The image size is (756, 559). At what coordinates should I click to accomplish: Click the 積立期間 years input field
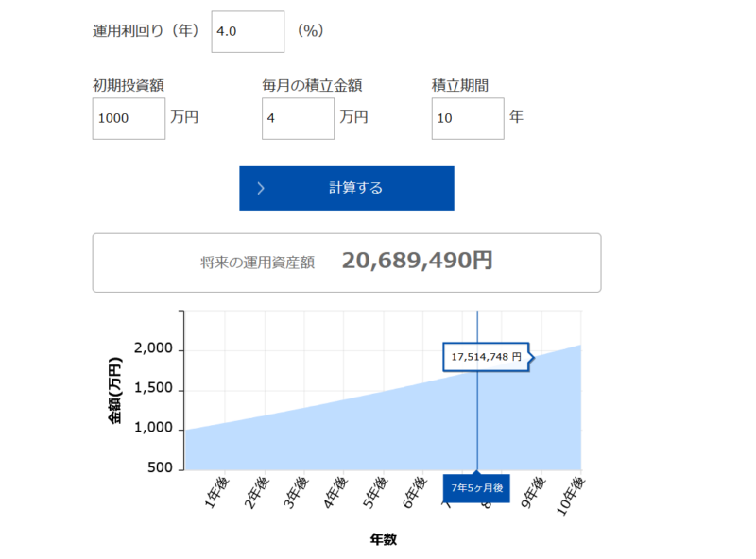pos(468,118)
